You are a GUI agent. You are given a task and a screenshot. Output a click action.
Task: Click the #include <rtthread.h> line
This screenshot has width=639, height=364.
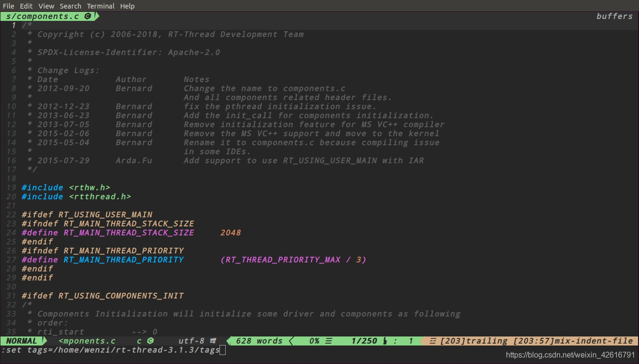[76, 196]
